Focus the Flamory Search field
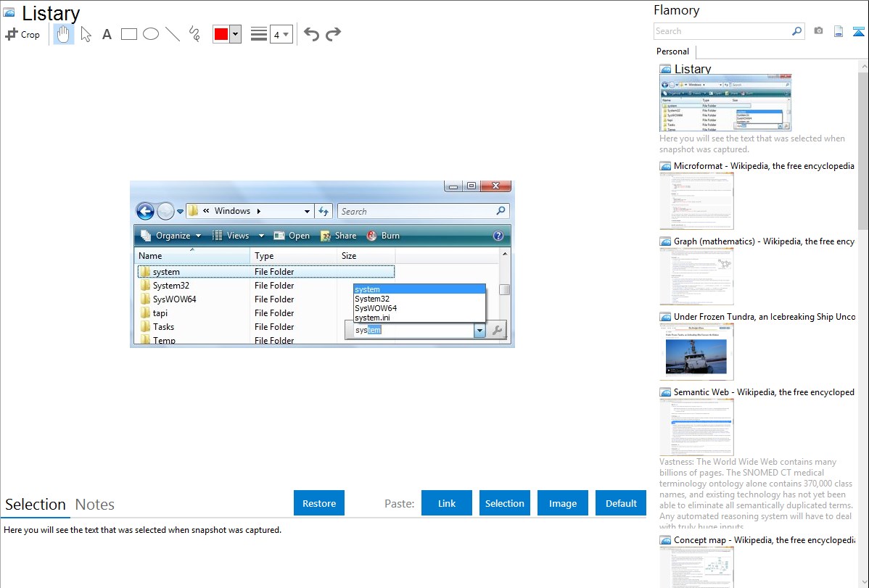The image size is (869, 588). click(722, 31)
